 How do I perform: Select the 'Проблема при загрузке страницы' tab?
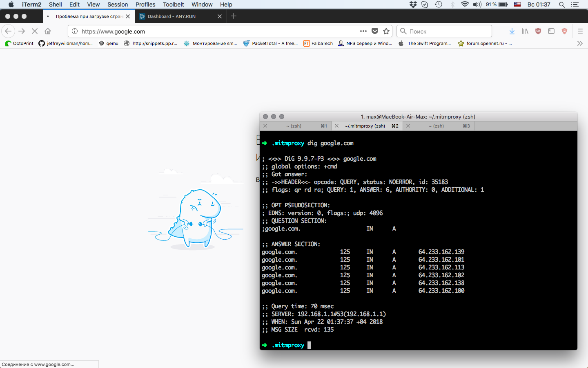click(89, 16)
